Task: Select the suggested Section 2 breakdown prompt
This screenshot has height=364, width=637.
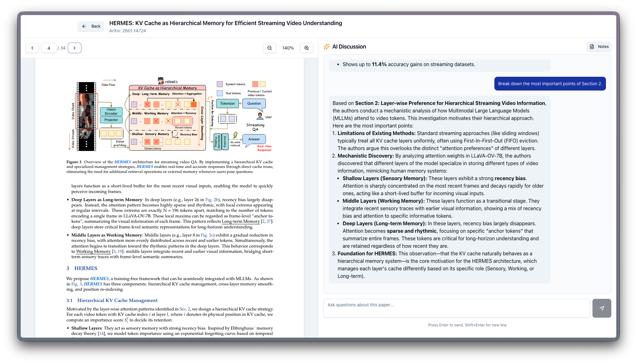Action: (x=550, y=83)
